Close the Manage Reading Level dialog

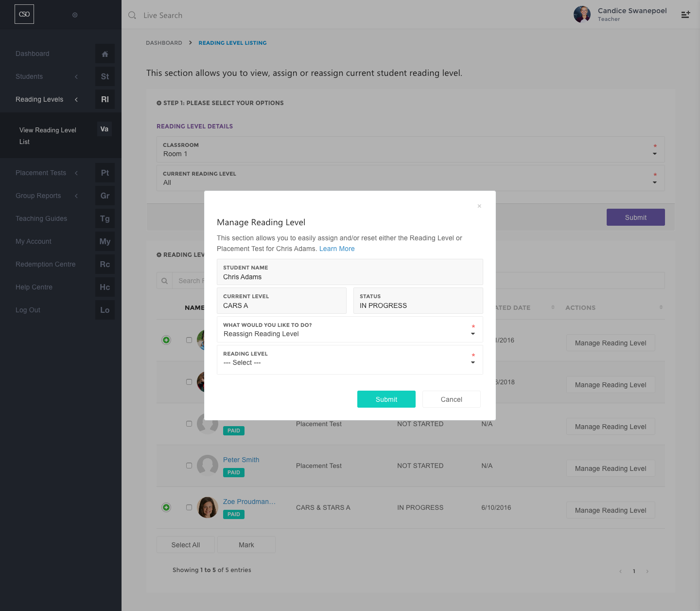click(479, 206)
